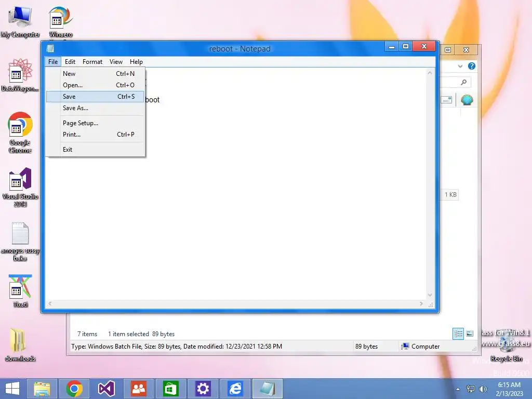Switch Explorer to large icons view
This screenshot has width=532, height=399.
(470, 334)
